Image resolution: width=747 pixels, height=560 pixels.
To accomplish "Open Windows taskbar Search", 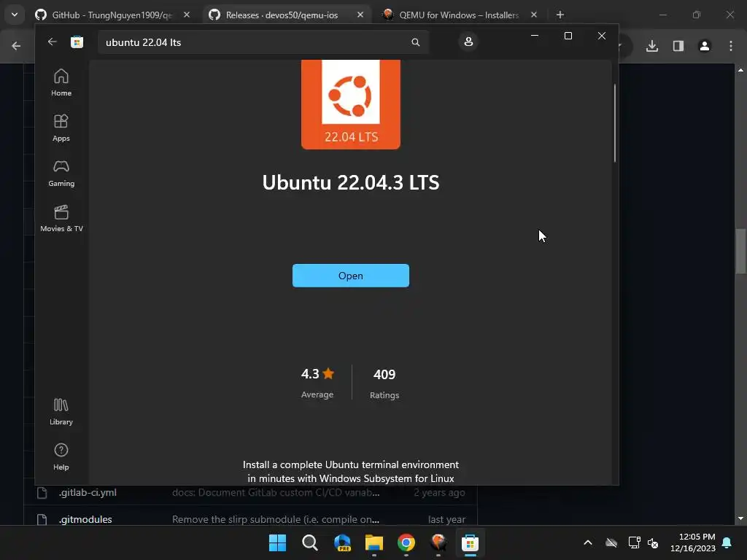I will (x=310, y=542).
